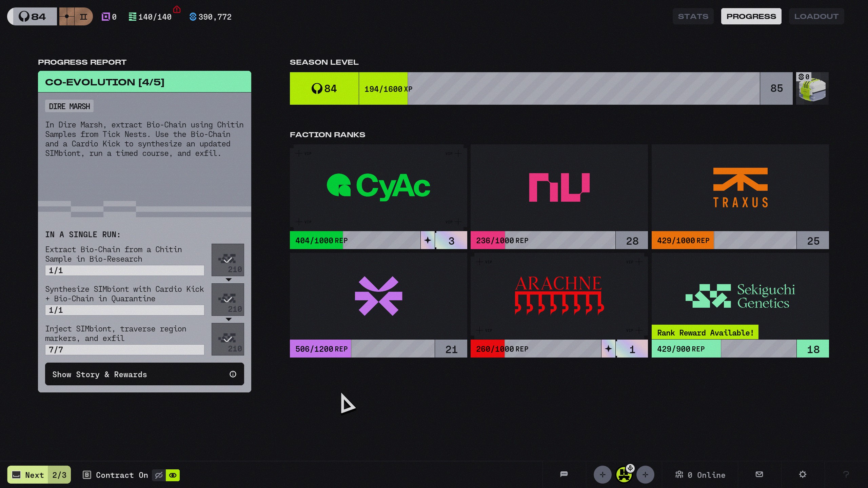This screenshot has height=488, width=868.
Task: Click the right add squad member plus
Action: (645, 475)
